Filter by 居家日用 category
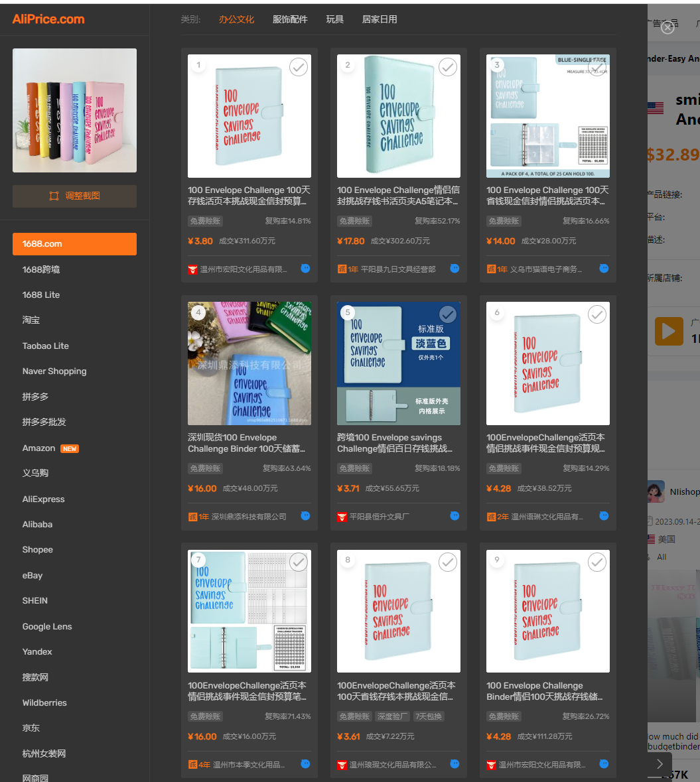This screenshot has width=700, height=782. pyautogui.click(x=380, y=19)
